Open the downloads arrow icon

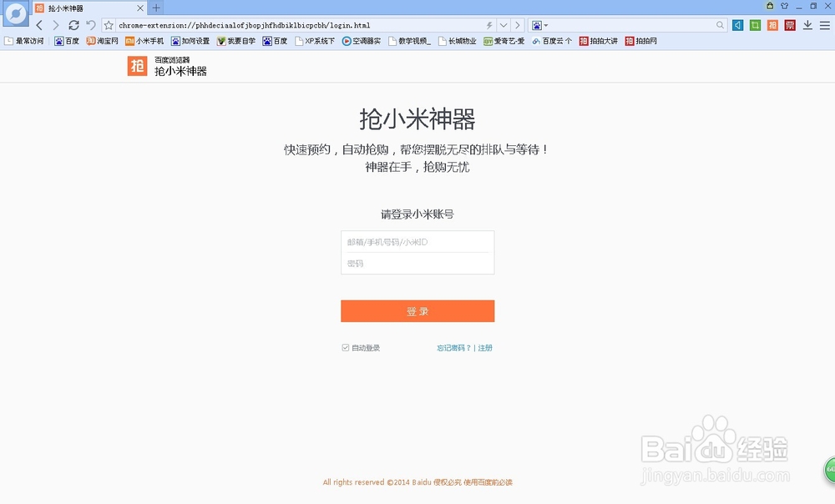pos(807,25)
